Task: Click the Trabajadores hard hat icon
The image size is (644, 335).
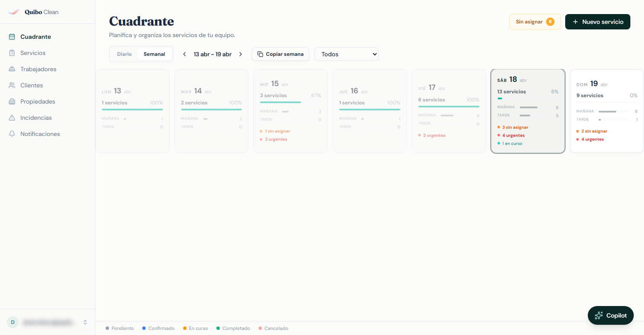Action: [x=12, y=69]
